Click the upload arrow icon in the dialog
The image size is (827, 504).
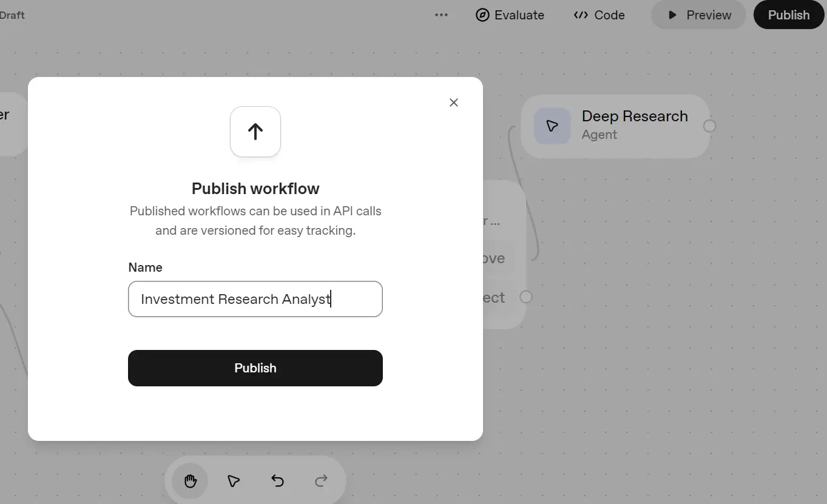[255, 131]
